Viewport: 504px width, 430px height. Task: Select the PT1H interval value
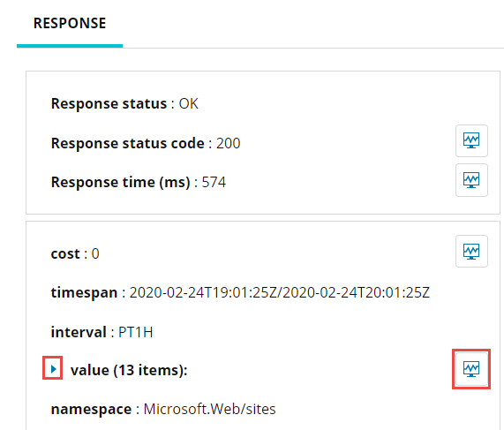[x=136, y=332]
